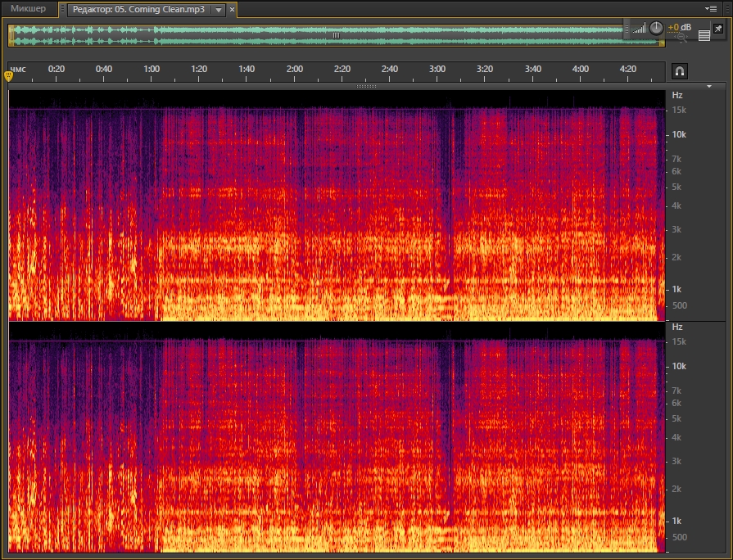The image size is (733, 560).
Task: Close the Редактор panel tab
Action: tap(232, 10)
